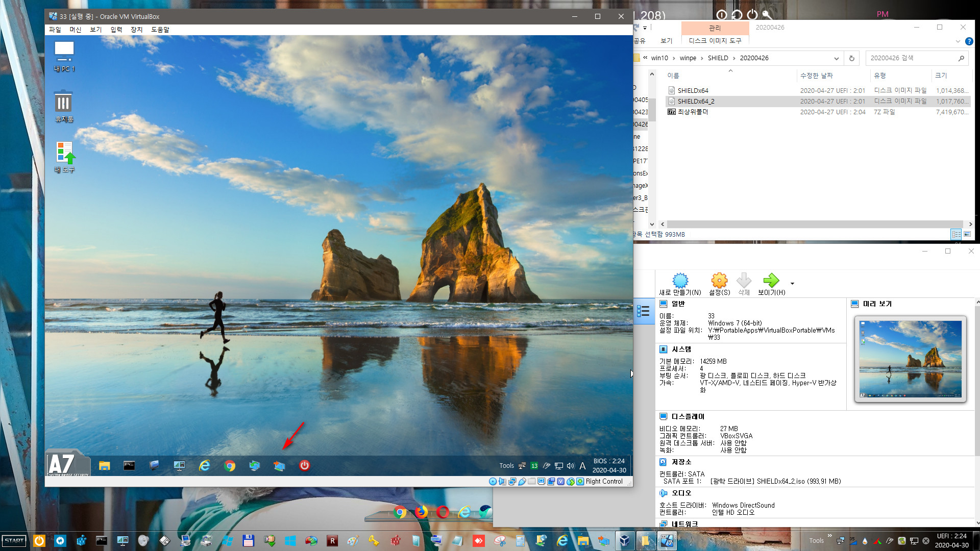Click VirtualBox network status icon
The image size is (980, 551).
pyautogui.click(x=512, y=481)
